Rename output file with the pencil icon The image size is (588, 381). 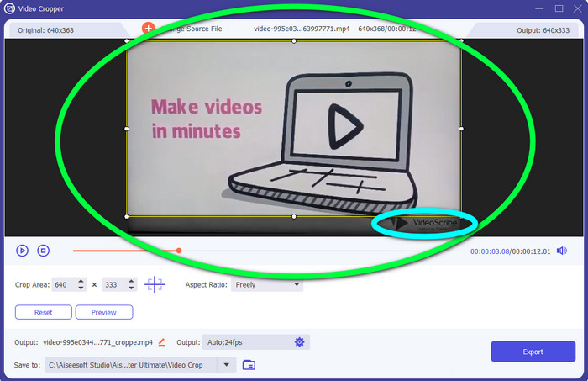tap(161, 342)
